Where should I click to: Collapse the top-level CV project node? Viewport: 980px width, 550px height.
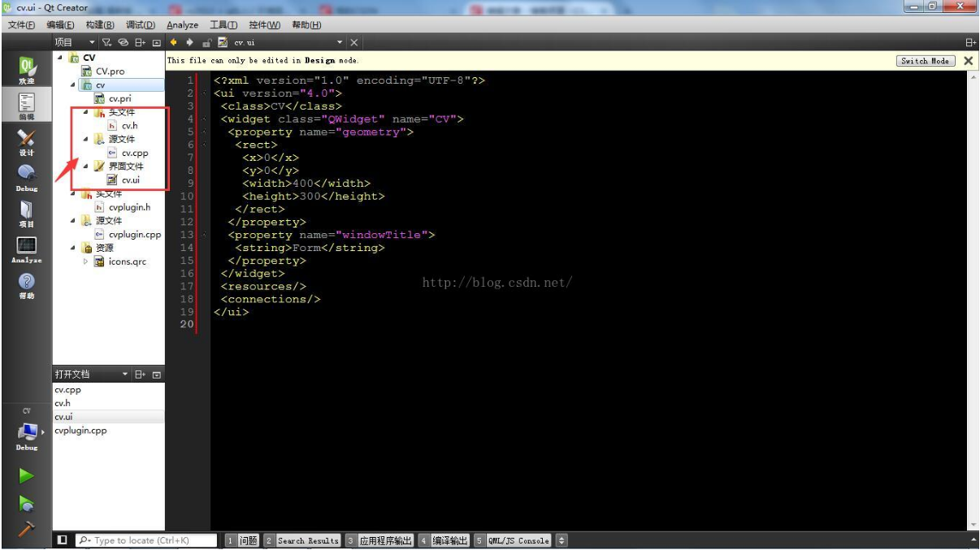59,58
